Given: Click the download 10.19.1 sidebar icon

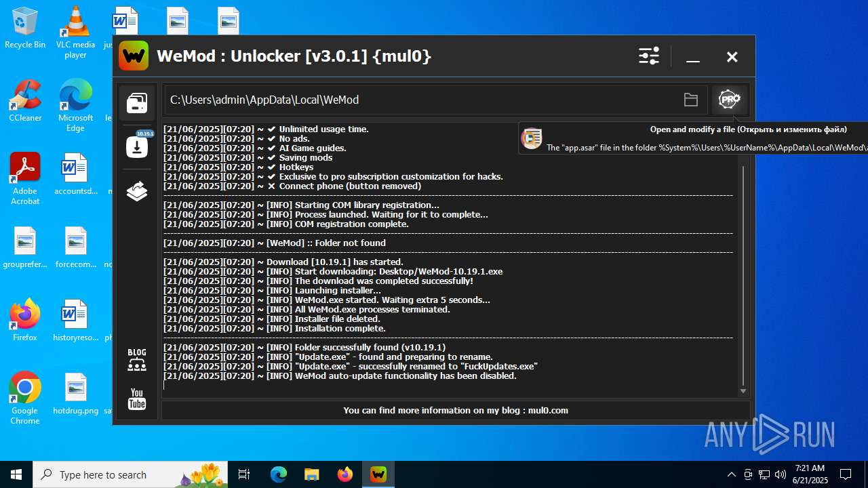Looking at the screenshot, I should point(137,146).
